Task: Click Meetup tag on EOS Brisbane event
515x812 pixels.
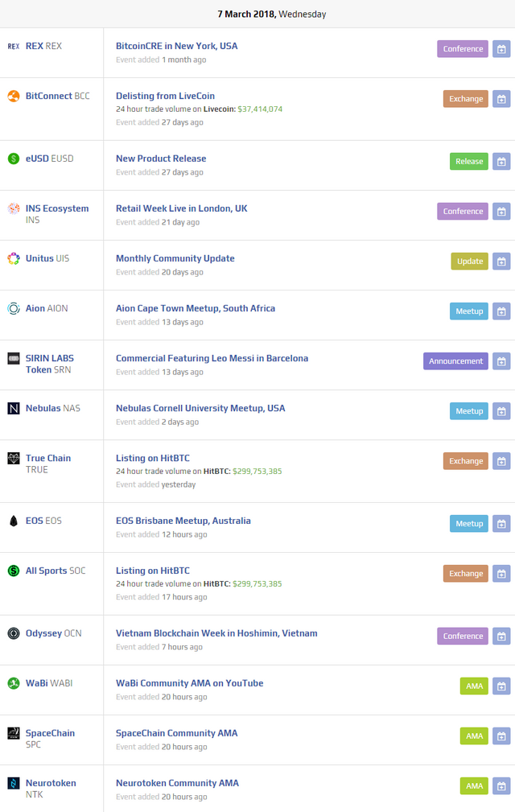Action: click(x=469, y=524)
